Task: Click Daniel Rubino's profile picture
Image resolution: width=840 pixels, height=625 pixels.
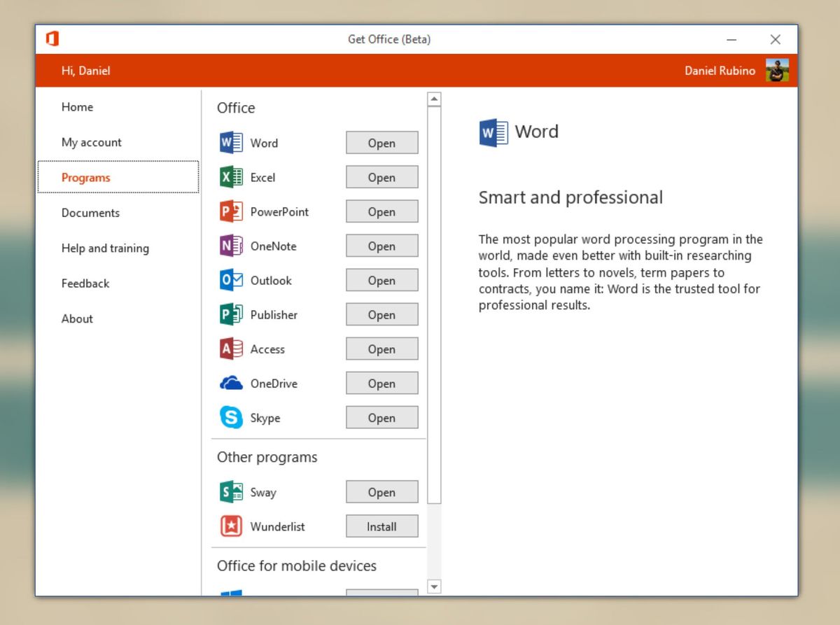Action: (x=777, y=70)
